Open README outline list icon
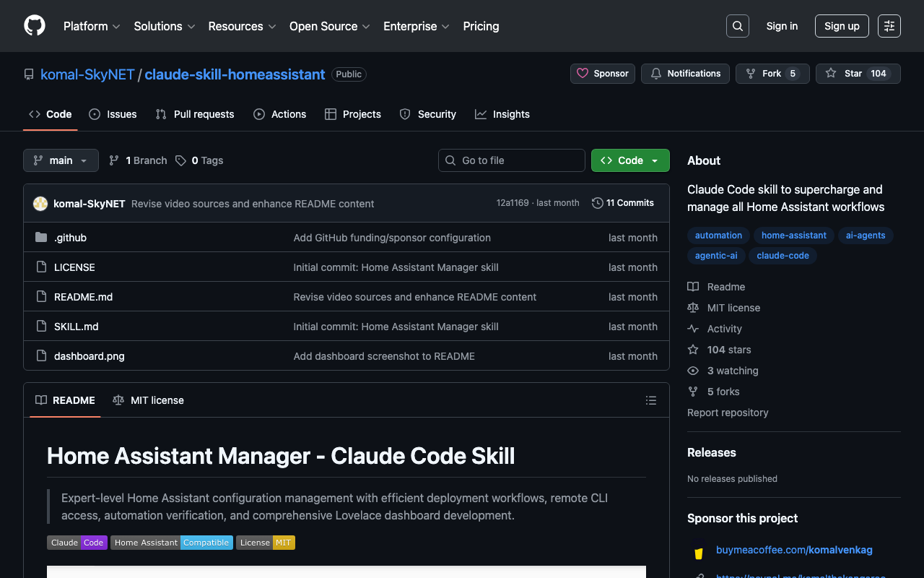924x578 pixels. tap(650, 400)
